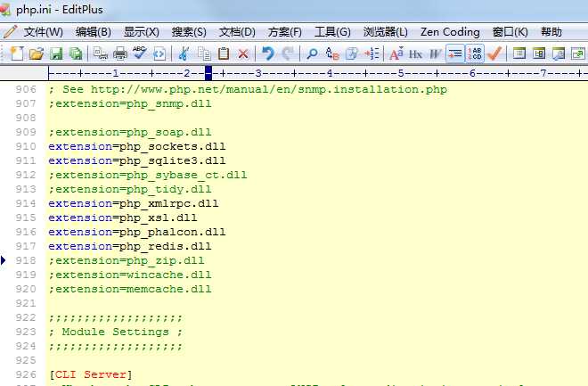Click line ;extension=php_tidy.dll
Image resolution: width=588 pixels, height=386 pixels.
(130, 189)
